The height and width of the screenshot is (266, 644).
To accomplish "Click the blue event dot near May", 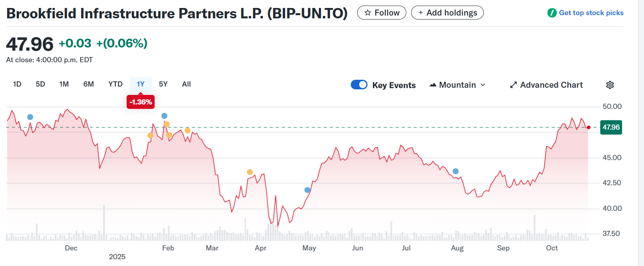I will point(307,190).
